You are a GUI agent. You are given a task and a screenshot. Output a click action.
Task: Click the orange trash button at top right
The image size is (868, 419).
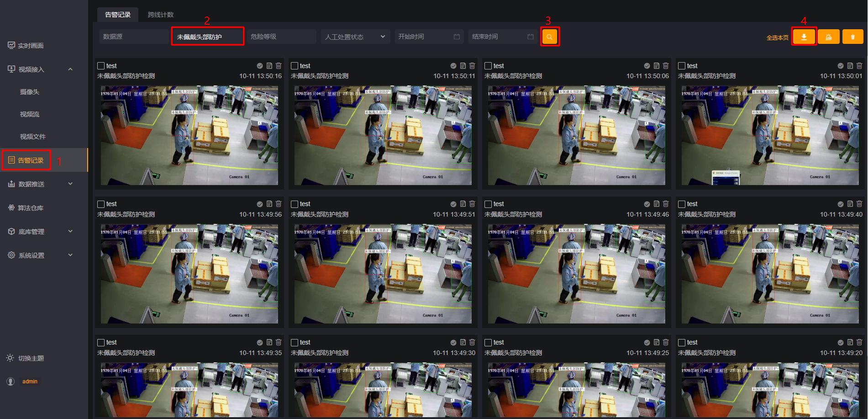click(x=852, y=37)
